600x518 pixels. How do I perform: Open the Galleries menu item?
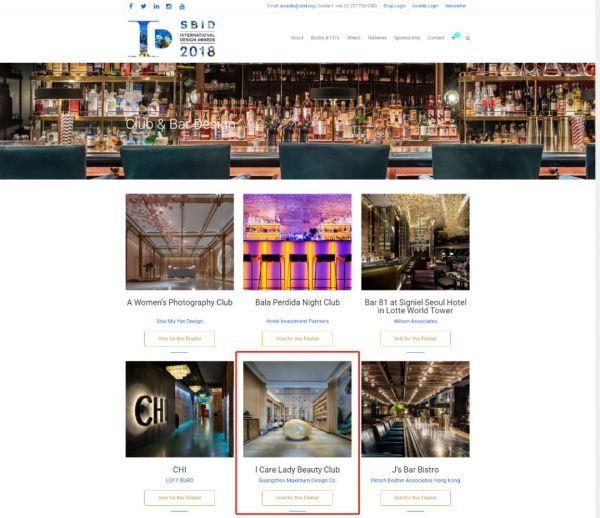coord(377,38)
